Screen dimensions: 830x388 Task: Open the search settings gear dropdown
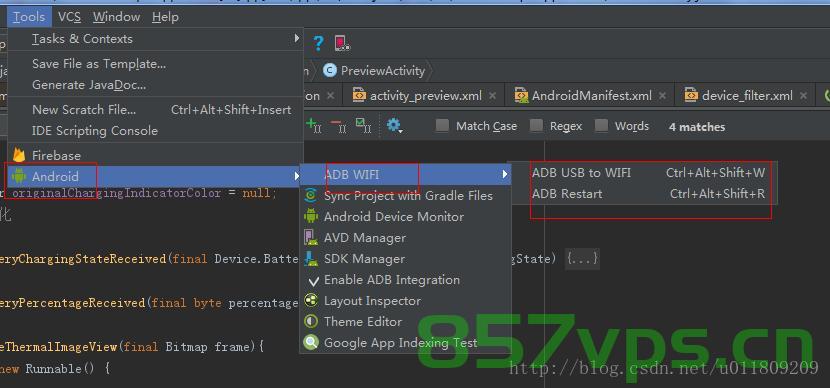pyautogui.click(x=394, y=126)
